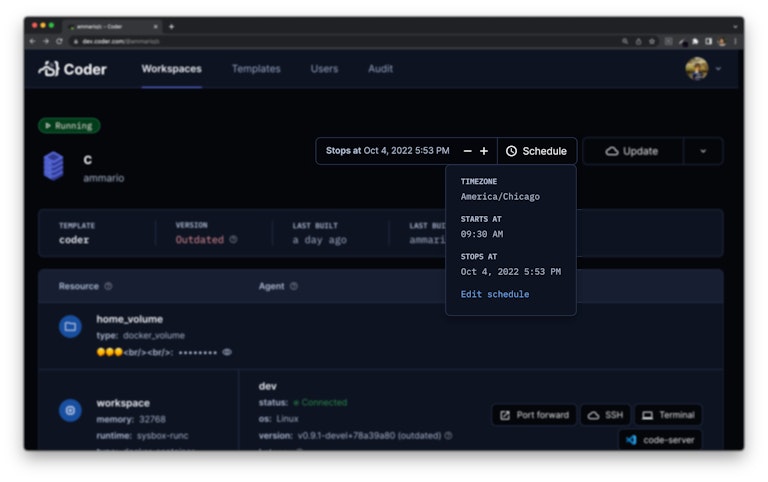The height and width of the screenshot is (482, 768).
Task: Go to the Users tab
Action: click(324, 69)
